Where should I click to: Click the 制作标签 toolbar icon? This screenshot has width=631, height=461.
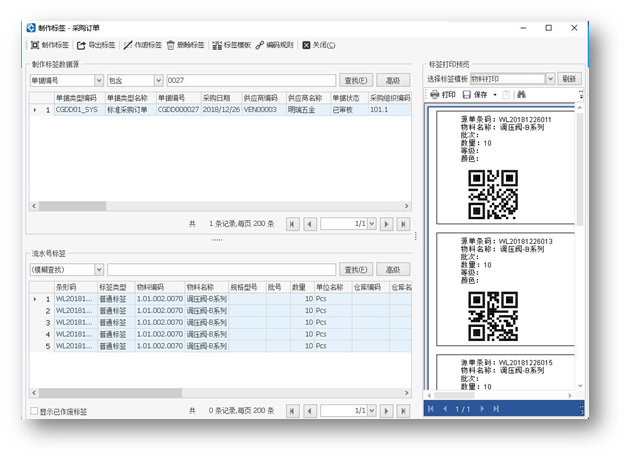[35, 45]
